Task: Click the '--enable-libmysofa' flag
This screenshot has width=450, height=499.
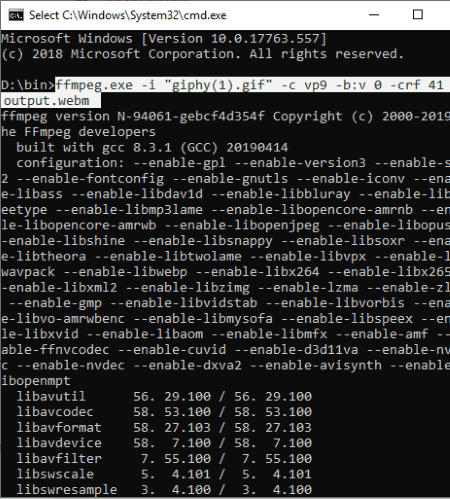Action: point(203,319)
